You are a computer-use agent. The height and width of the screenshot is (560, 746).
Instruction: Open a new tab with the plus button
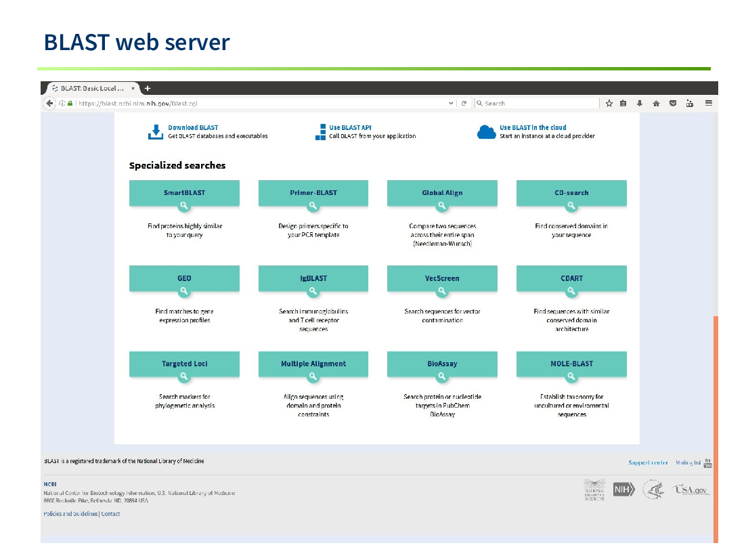[x=148, y=89]
